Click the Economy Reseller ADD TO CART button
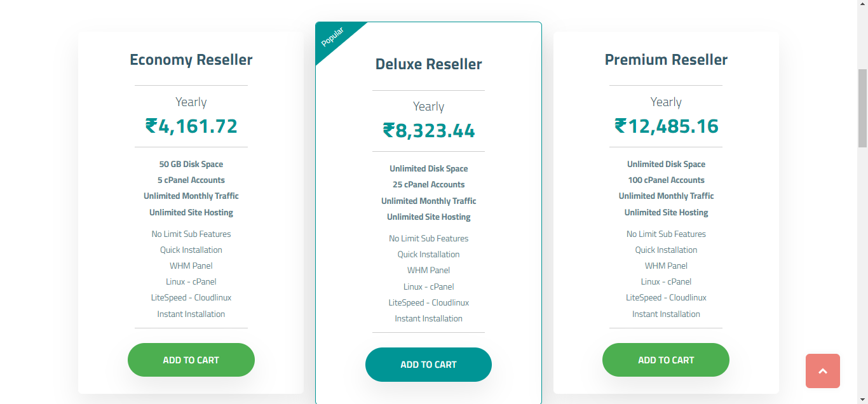The height and width of the screenshot is (404, 868). click(191, 360)
